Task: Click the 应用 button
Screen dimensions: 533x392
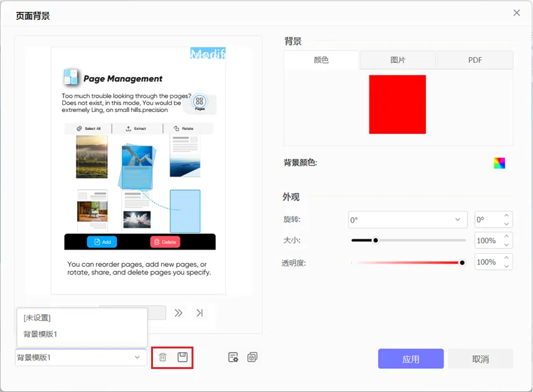Action: click(x=410, y=358)
